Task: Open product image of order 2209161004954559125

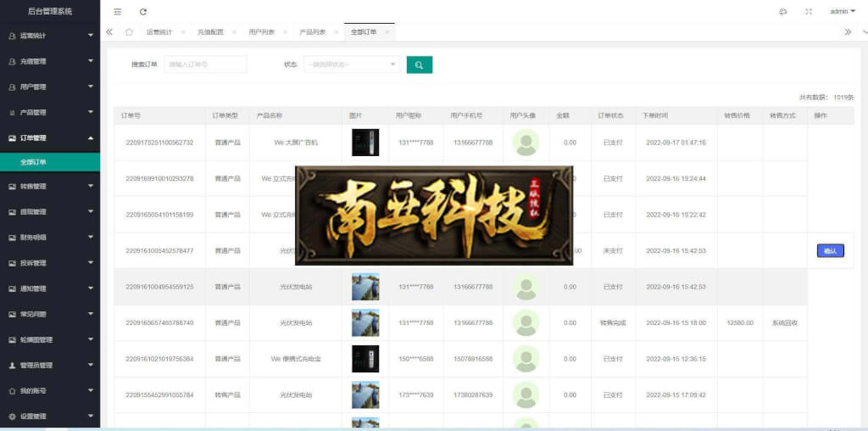Action: pyautogui.click(x=365, y=287)
